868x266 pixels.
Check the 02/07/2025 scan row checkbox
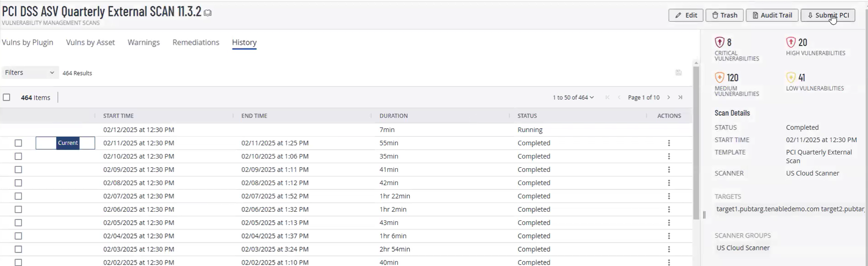[18, 196]
